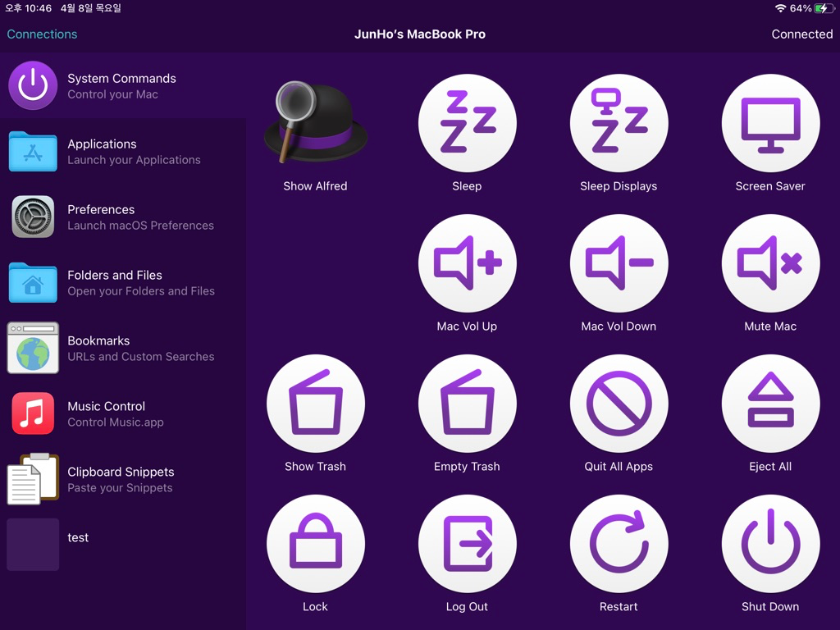Open the Music Control note icon
840x630 pixels.
[33, 413]
